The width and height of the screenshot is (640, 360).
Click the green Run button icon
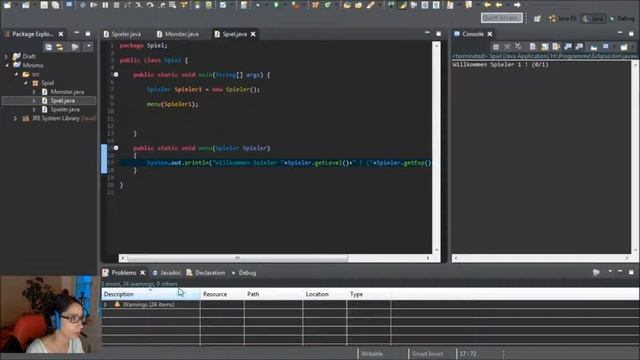pyautogui.click(x=276, y=5)
